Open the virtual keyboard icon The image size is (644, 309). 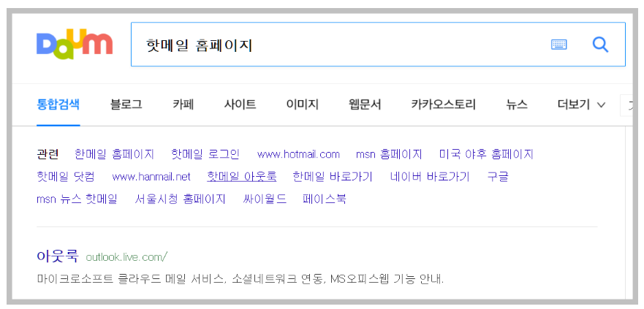click(x=559, y=45)
